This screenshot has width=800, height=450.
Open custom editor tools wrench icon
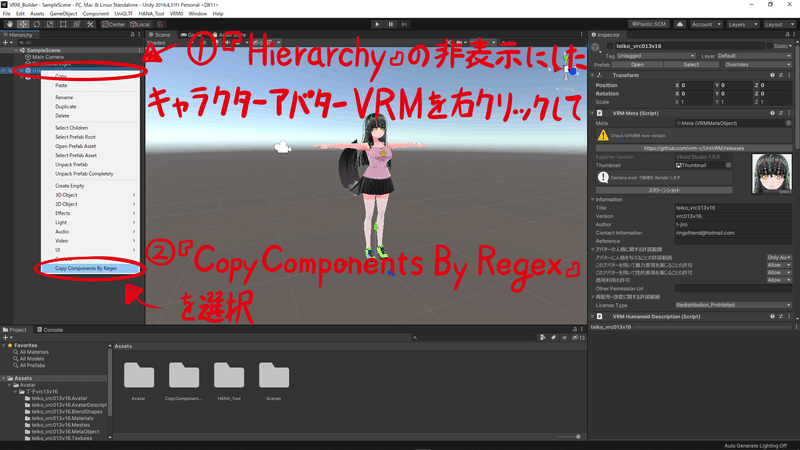[x=90, y=24]
